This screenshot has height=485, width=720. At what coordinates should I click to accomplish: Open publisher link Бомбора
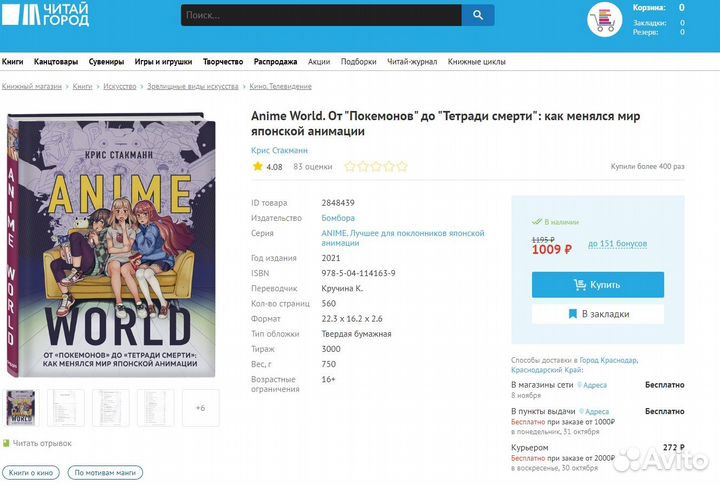click(338, 218)
